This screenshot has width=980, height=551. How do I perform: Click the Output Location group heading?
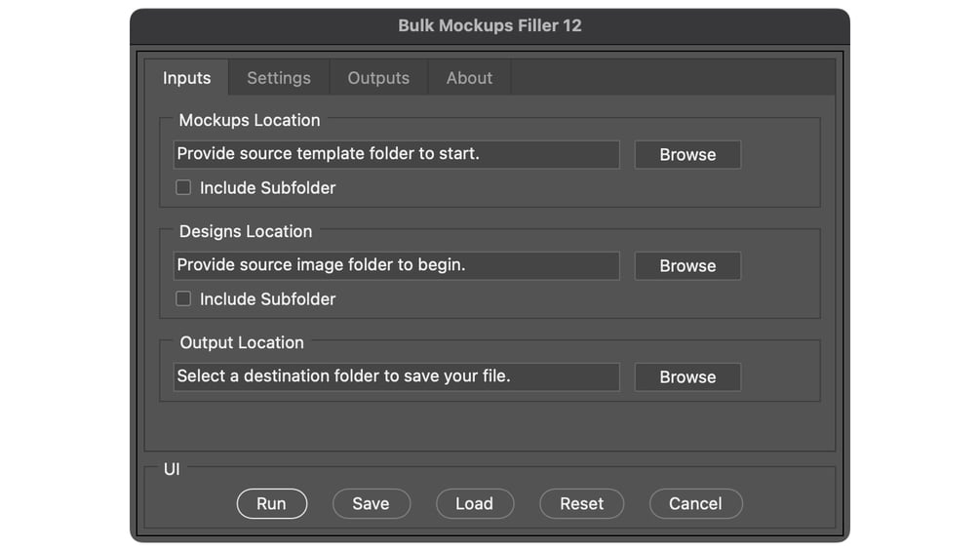pos(242,342)
